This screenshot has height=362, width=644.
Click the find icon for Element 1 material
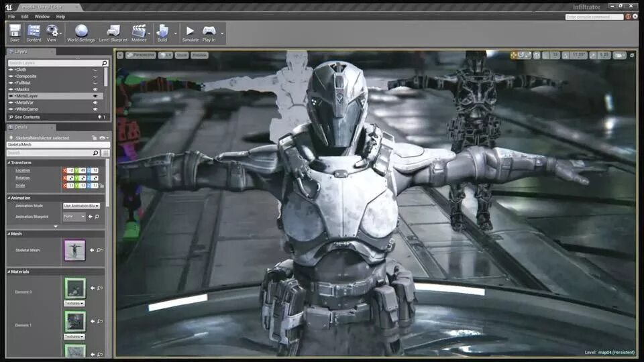pos(100,321)
